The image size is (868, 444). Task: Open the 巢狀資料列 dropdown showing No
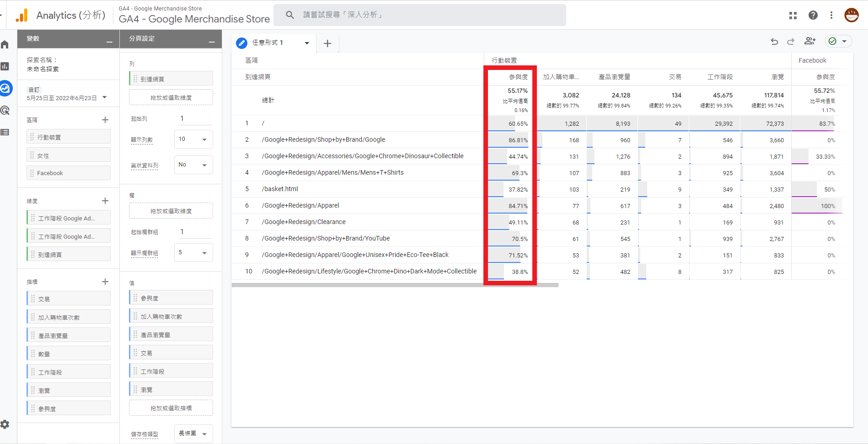(x=193, y=165)
